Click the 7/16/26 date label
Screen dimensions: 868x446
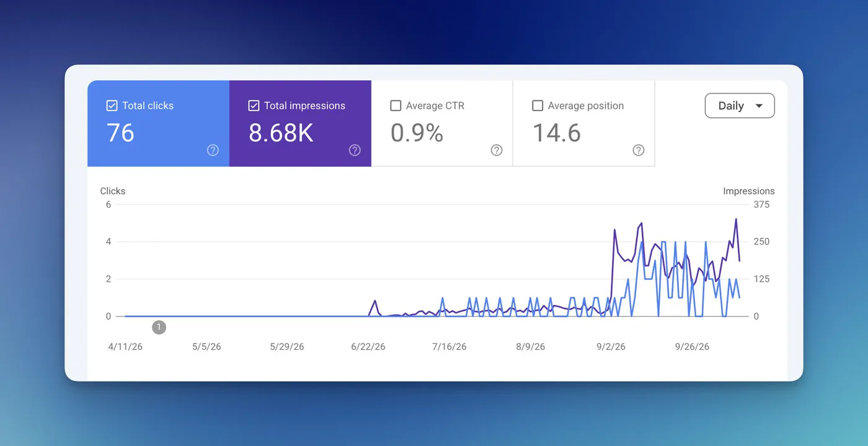[x=449, y=346]
